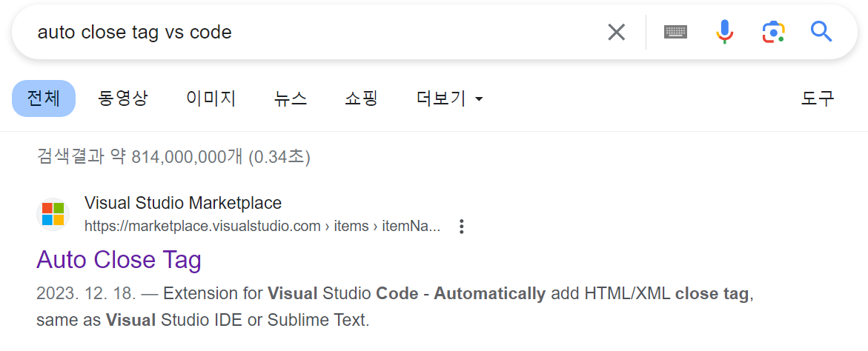This screenshot has height=351, width=868.
Task: Select the 전체 tab
Action: coord(44,98)
